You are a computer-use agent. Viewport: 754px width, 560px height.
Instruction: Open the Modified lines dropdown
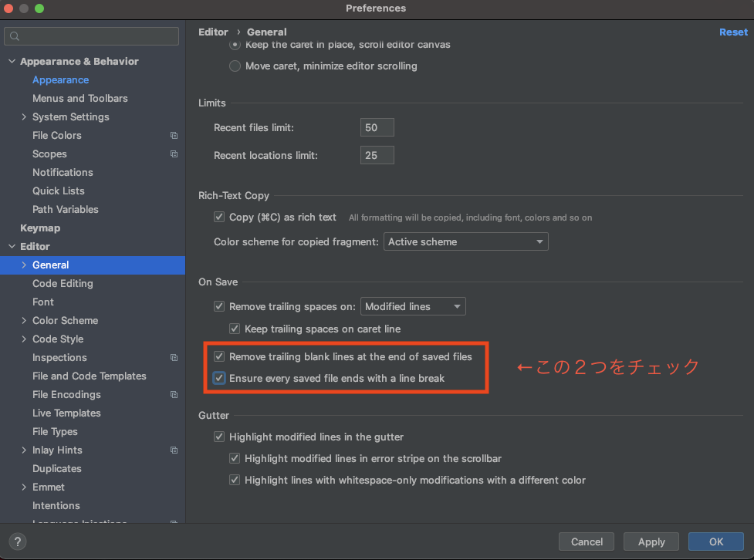(x=413, y=307)
